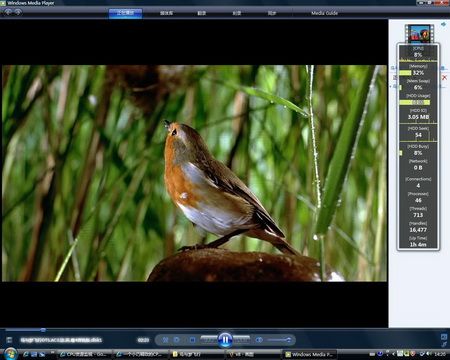Toggle shuffle mode in player controls

165,340
